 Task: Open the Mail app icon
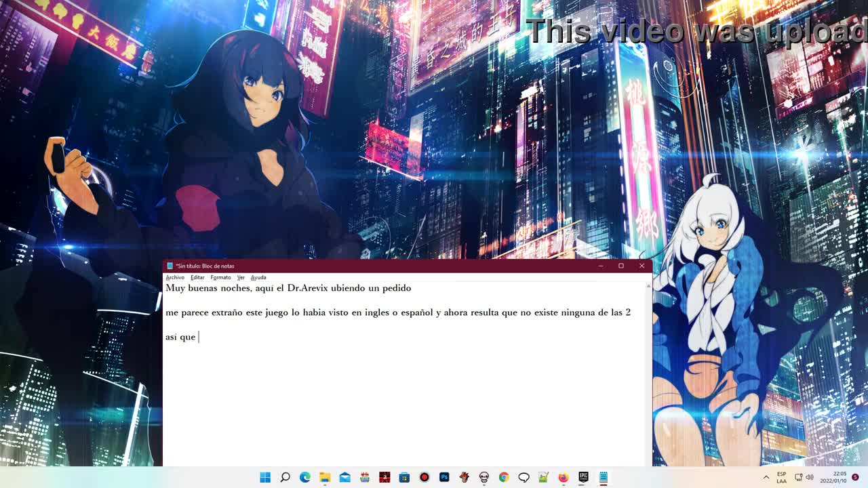pyautogui.click(x=344, y=477)
